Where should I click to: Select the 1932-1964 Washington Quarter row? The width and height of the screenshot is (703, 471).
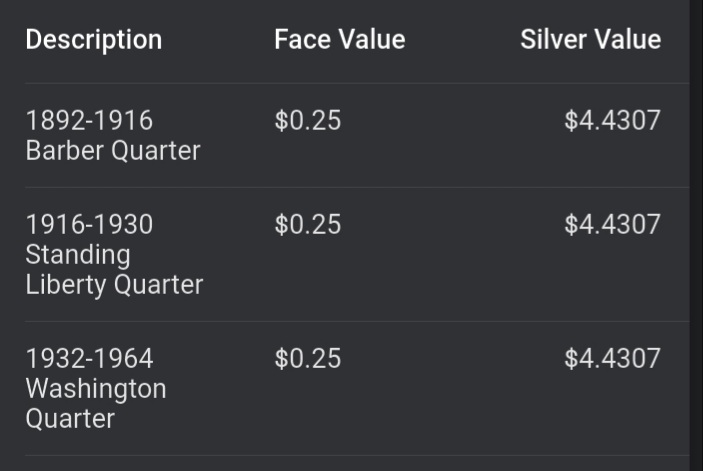pos(357,389)
